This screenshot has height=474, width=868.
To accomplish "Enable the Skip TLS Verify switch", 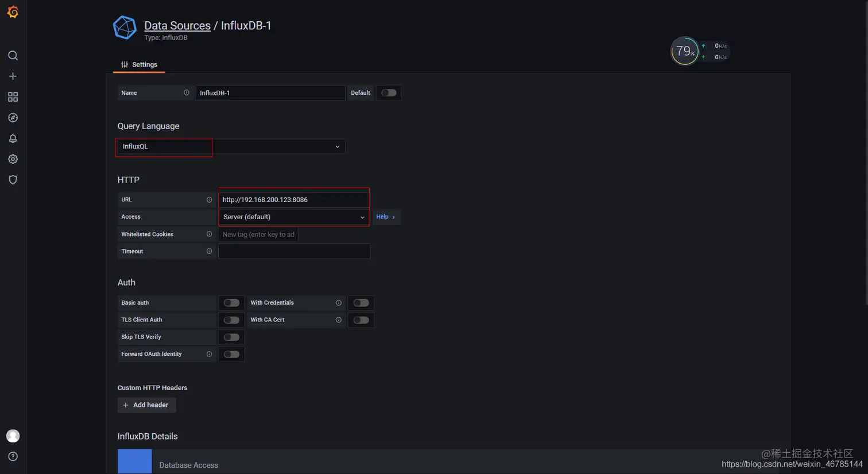I will pyautogui.click(x=231, y=337).
